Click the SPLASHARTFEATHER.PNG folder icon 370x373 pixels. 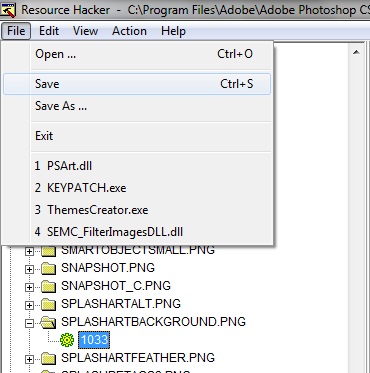click(49, 358)
